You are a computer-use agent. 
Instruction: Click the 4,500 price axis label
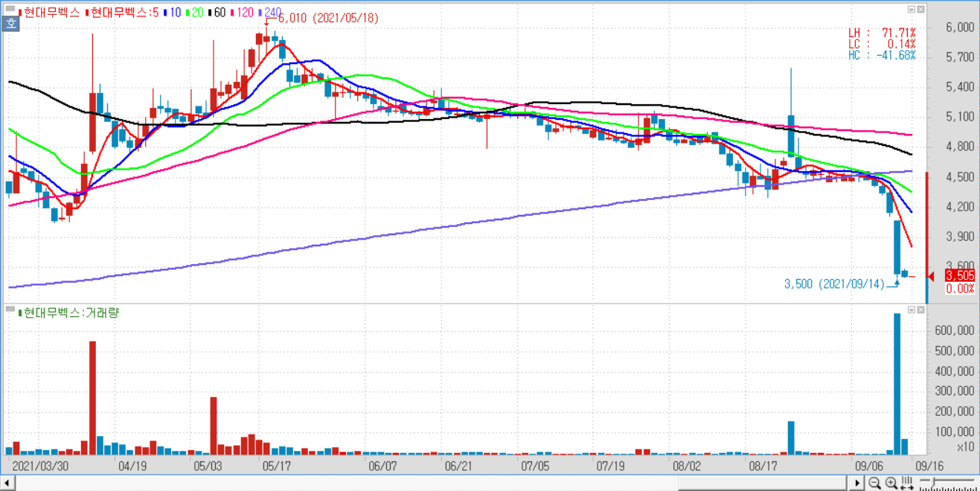[960, 177]
